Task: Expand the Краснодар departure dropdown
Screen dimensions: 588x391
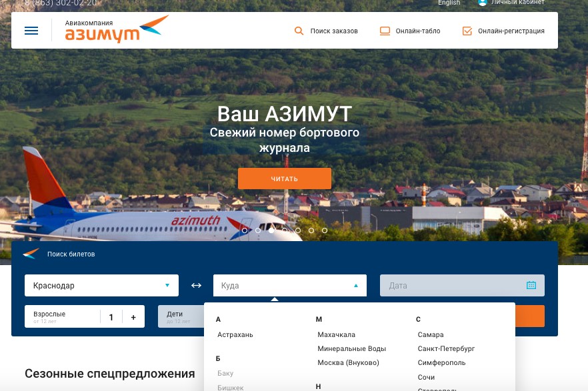Action: [101, 285]
